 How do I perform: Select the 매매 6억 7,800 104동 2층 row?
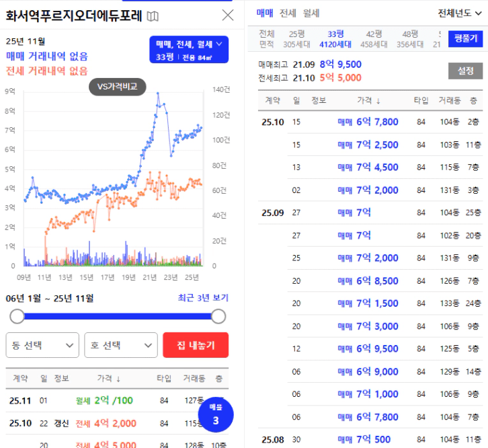[x=370, y=122]
